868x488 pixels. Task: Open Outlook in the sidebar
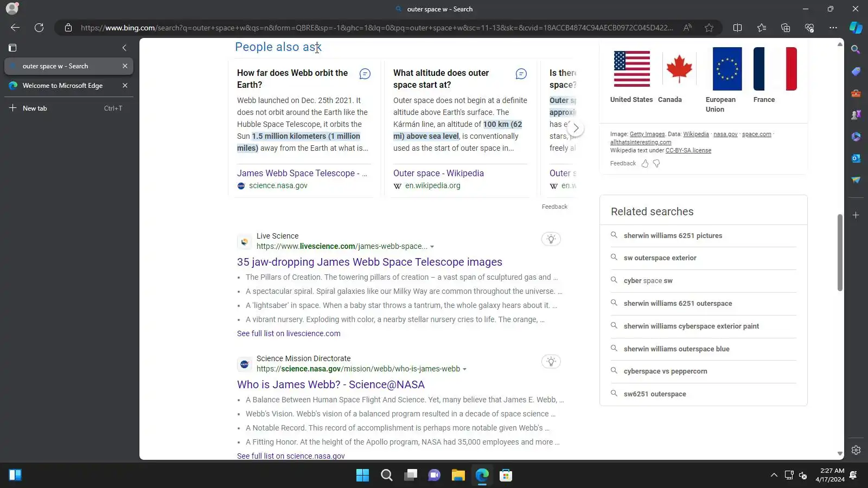pos(856,158)
